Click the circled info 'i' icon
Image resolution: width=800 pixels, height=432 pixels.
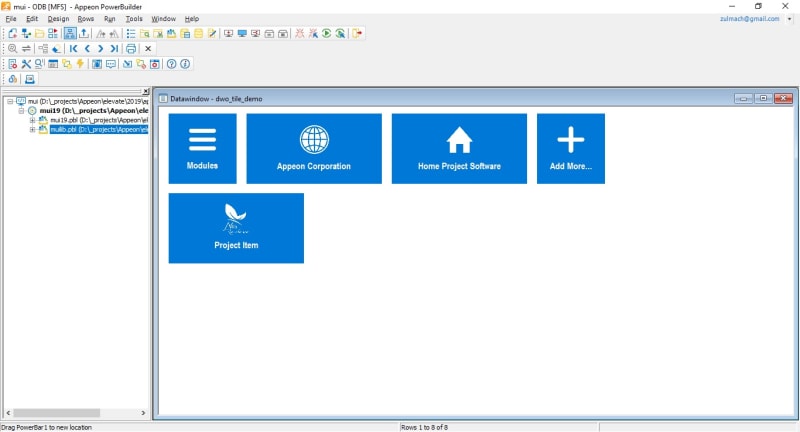(185, 64)
